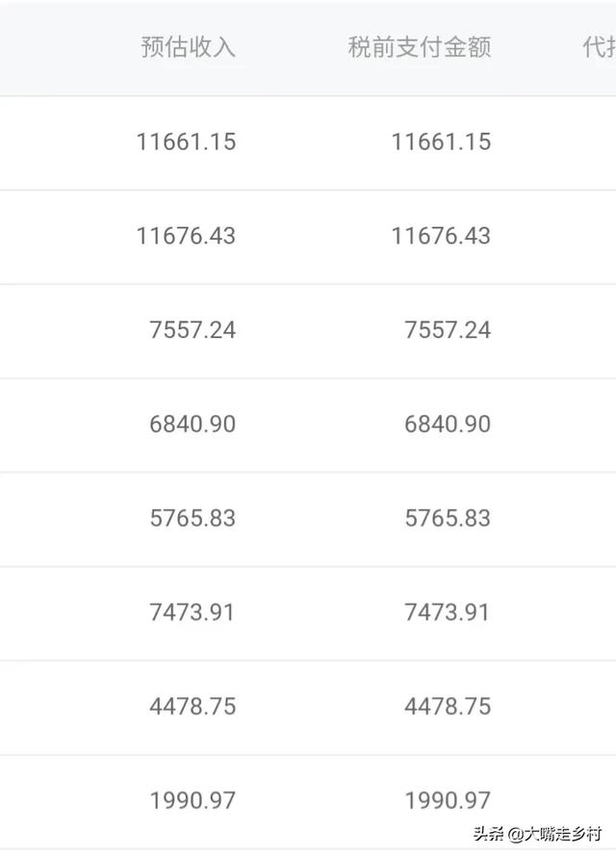Click 7557.24 under 税前支付金额
Viewport: 616px width, 856px height.
coord(448,329)
